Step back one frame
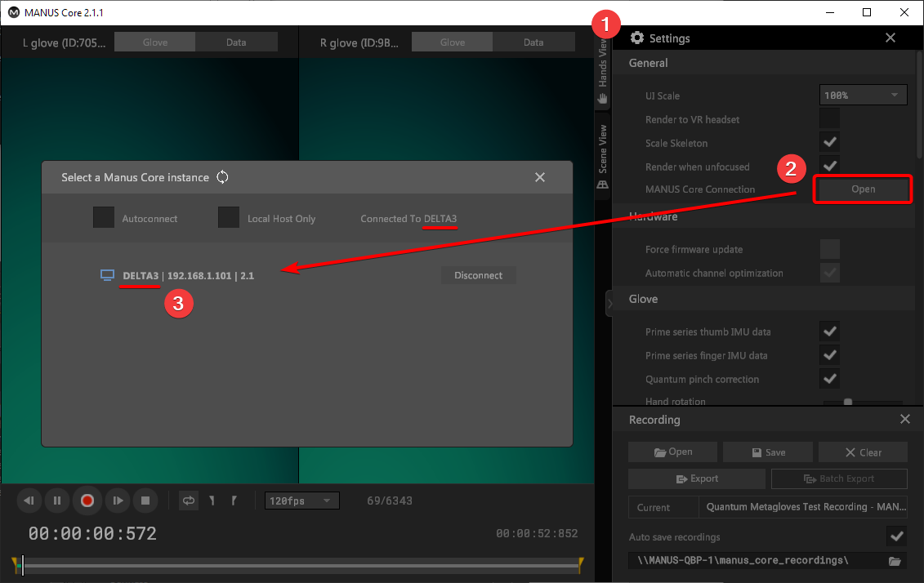 click(29, 501)
